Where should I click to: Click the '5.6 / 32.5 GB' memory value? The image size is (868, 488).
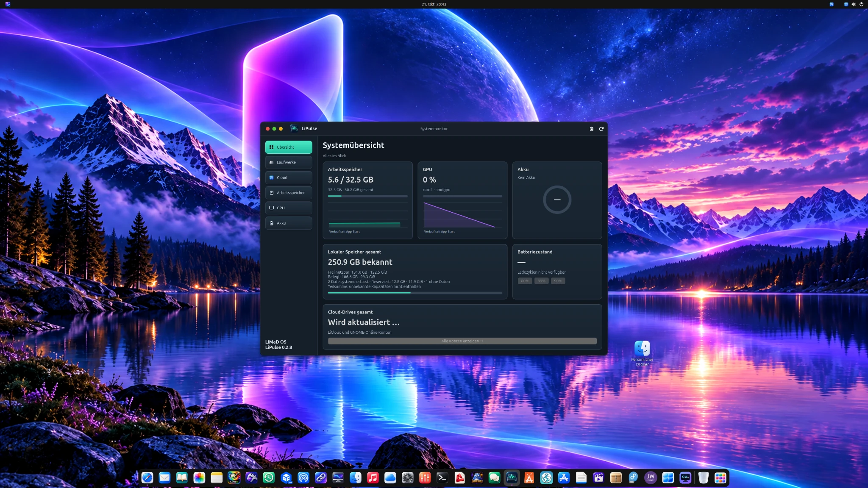coord(351,180)
